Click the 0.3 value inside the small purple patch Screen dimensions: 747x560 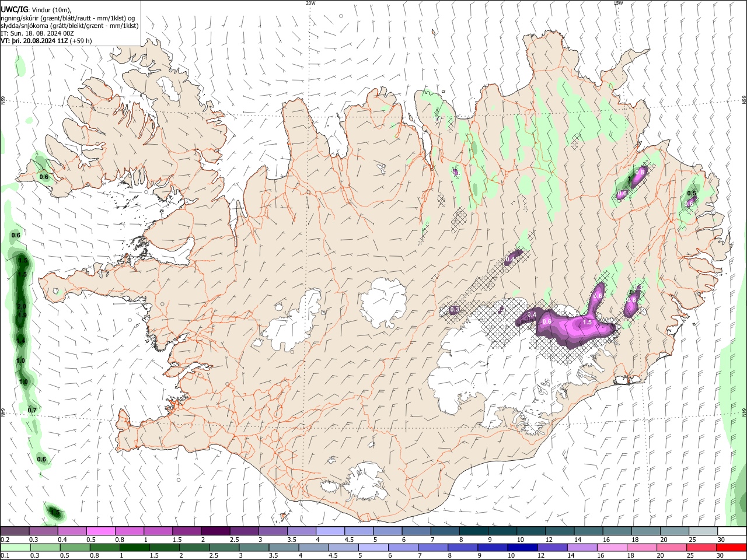pyautogui.click(x=455, y=309)
